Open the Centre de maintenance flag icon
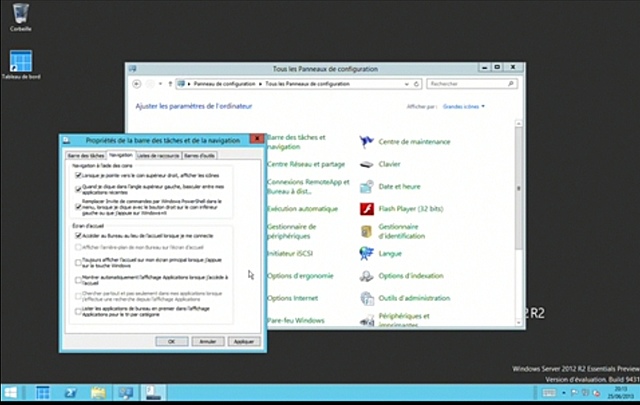Image resolution: width=640 pixels, height=405 pixels. click(x=366, y=142)
